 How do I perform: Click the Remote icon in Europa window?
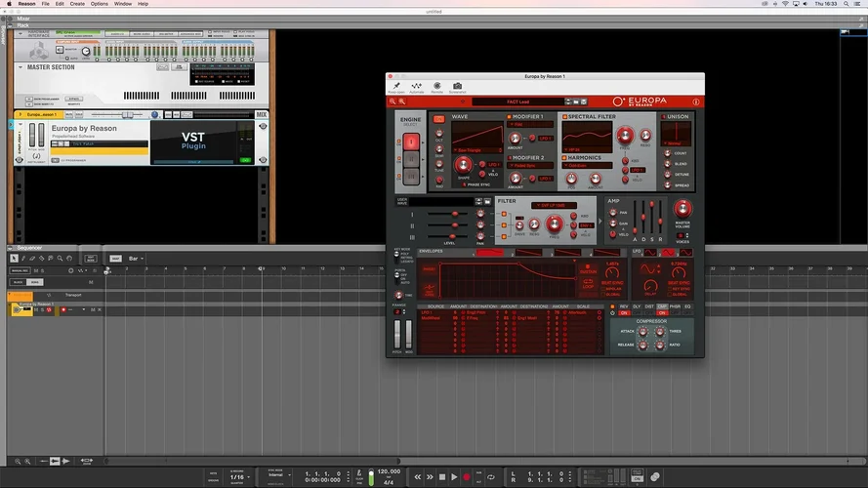[x=436, y=86]
